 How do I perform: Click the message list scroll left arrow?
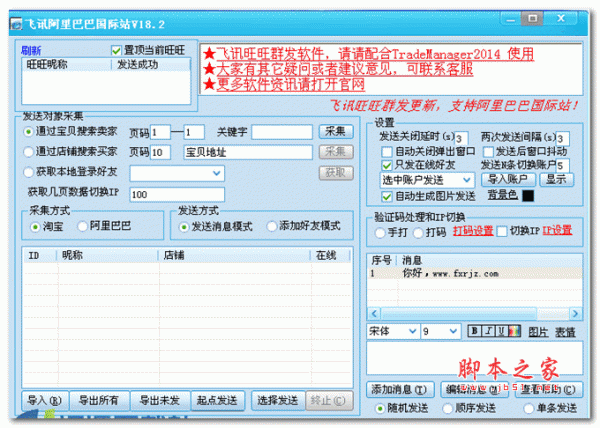tap(374, 314)
